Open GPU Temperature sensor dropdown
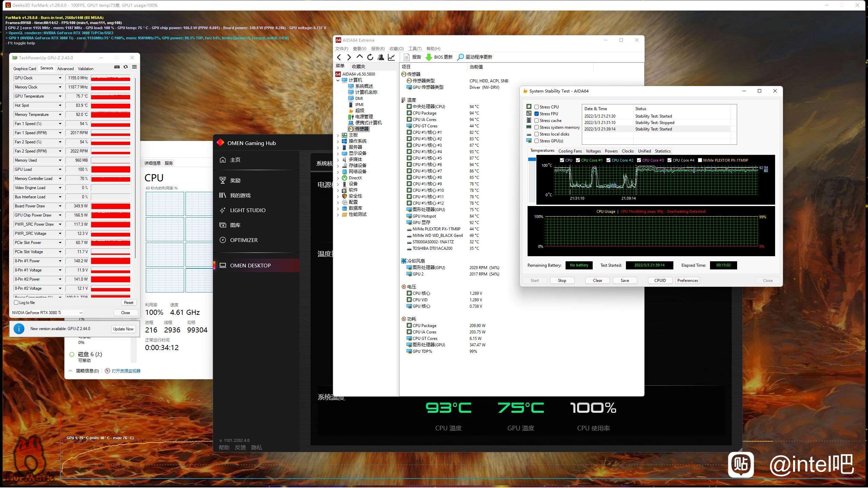The height and width of the screenshot is (488, 868). pyautogui.click(x=60, y=96)
